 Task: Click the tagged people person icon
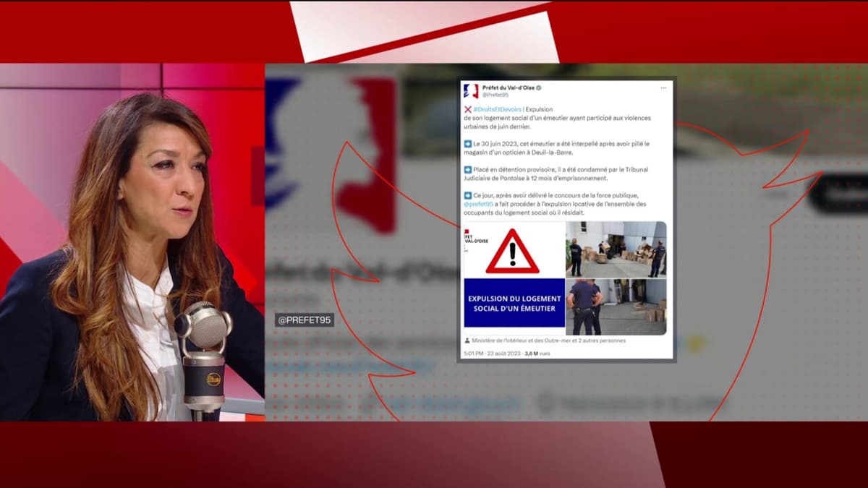[467, 341]
